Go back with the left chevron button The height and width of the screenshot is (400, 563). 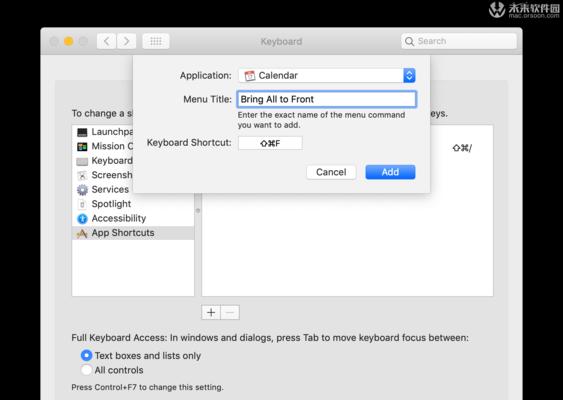(x=107, y=41)
